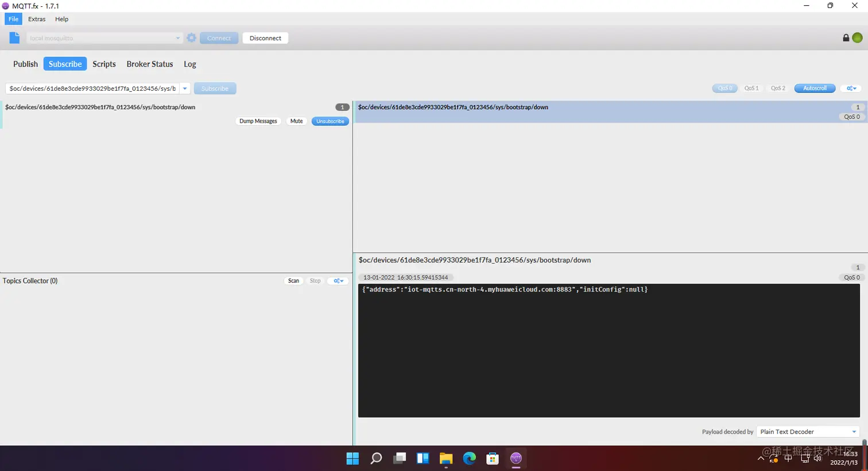This screenshot has height=471, width=868.
Task: Switch to the Publish tab
Action: point(25,64)
